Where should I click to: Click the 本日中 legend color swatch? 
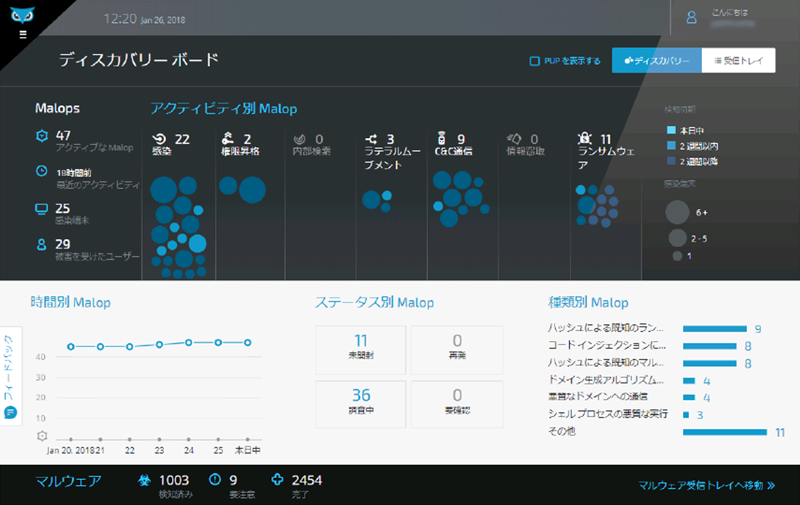tap(672, 130)
